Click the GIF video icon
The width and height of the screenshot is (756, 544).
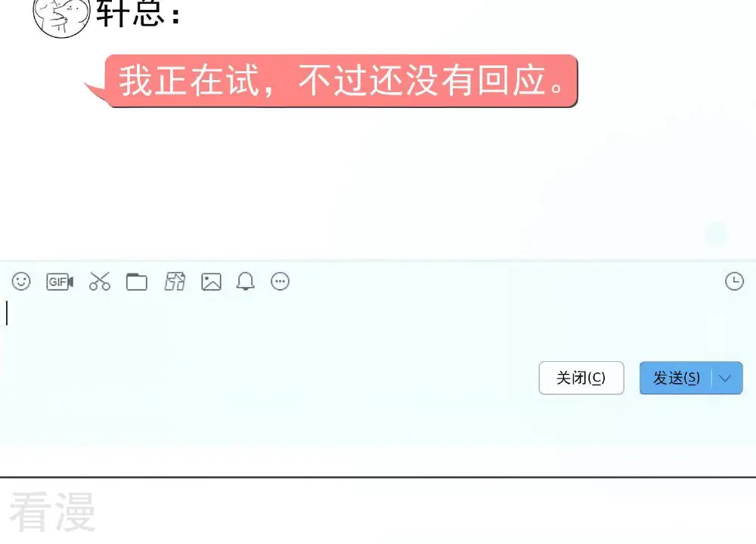point(60,281)
